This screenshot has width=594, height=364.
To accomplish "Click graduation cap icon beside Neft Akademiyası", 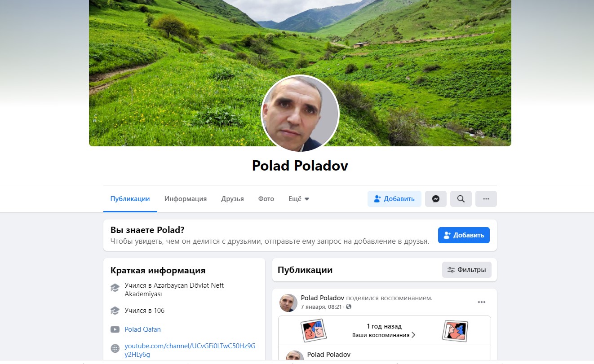I will (115, 288).
